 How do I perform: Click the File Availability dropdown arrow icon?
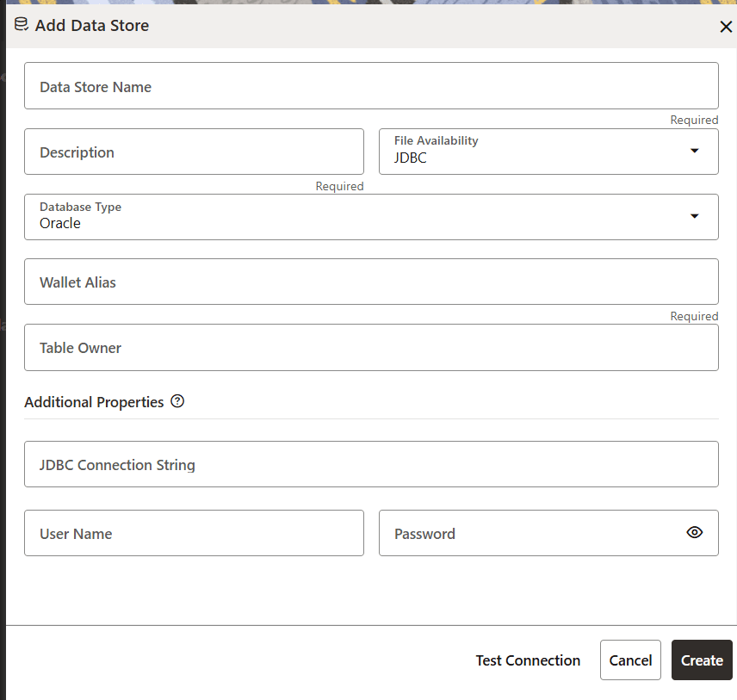pyautogui.click(x=694, y=150)
